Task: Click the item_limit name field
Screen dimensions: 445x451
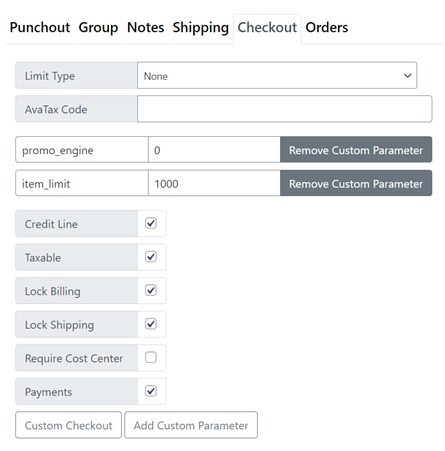Action: click(82, 183)
